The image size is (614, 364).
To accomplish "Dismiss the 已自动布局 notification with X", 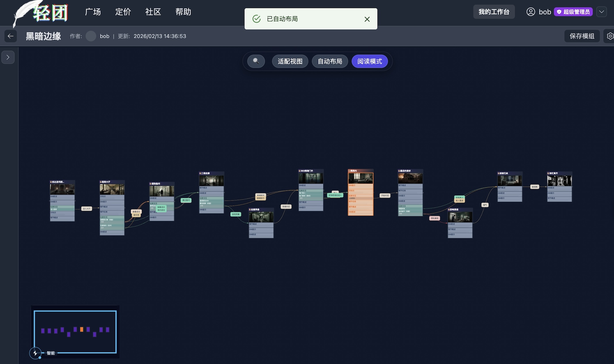I will 367,19.
